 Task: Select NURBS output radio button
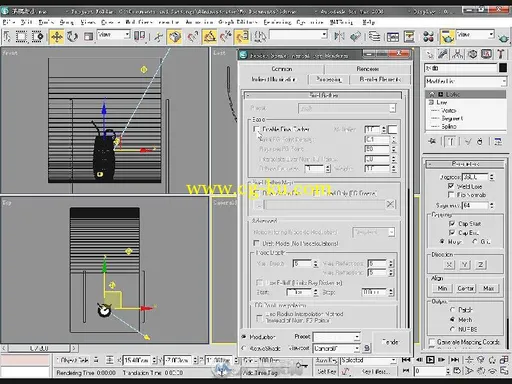(452, 329)
